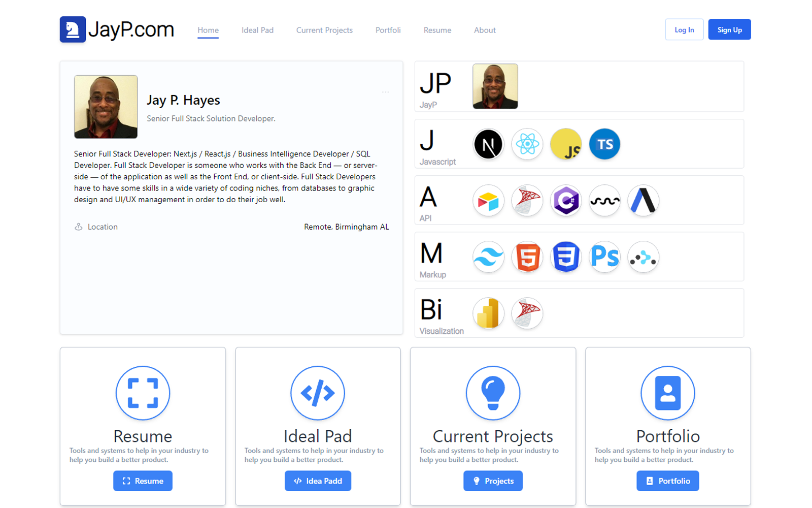This screenshot has height=508, width=812.
Task: Click the JayP.com site logo
Action: coord(117,29)
